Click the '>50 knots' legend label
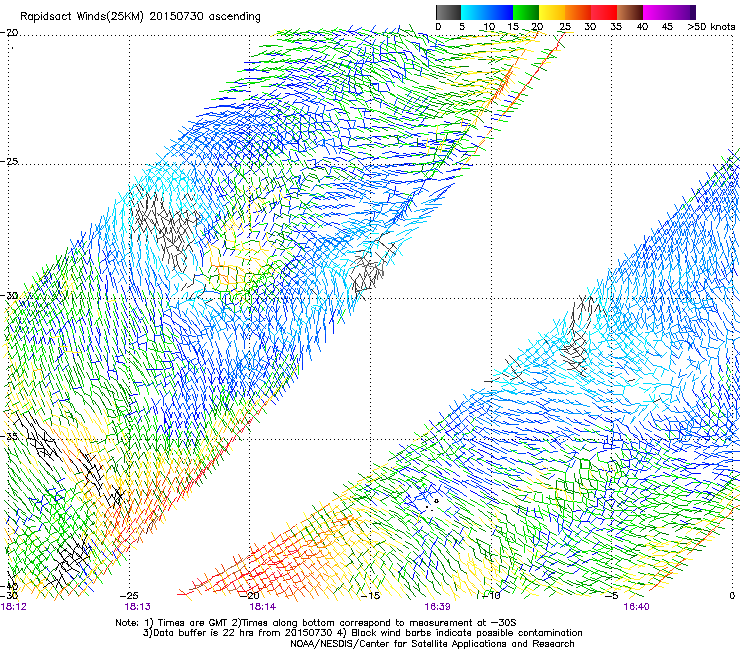This screenshot has height=650, width=740. (x=711, y=26)
